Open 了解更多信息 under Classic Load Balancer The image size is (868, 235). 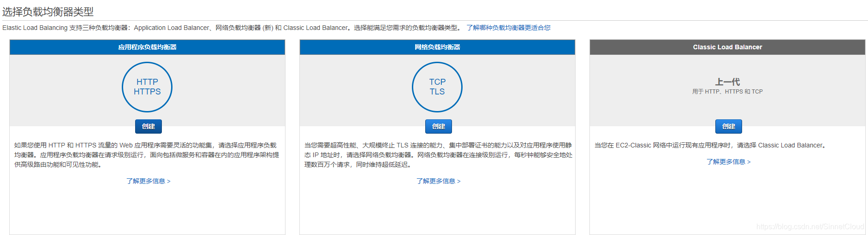[x=729, y=162]
